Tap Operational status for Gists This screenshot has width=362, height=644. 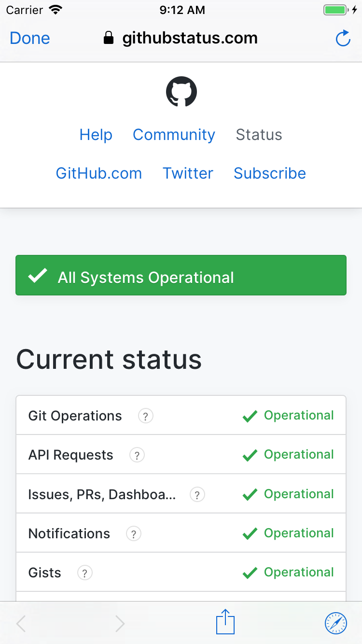click(299, 573)
